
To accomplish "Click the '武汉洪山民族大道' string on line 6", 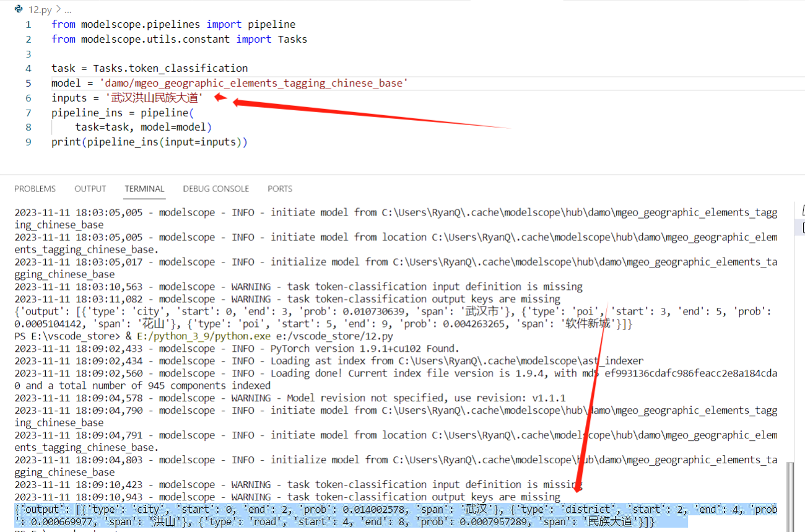I will click(155, 98).
